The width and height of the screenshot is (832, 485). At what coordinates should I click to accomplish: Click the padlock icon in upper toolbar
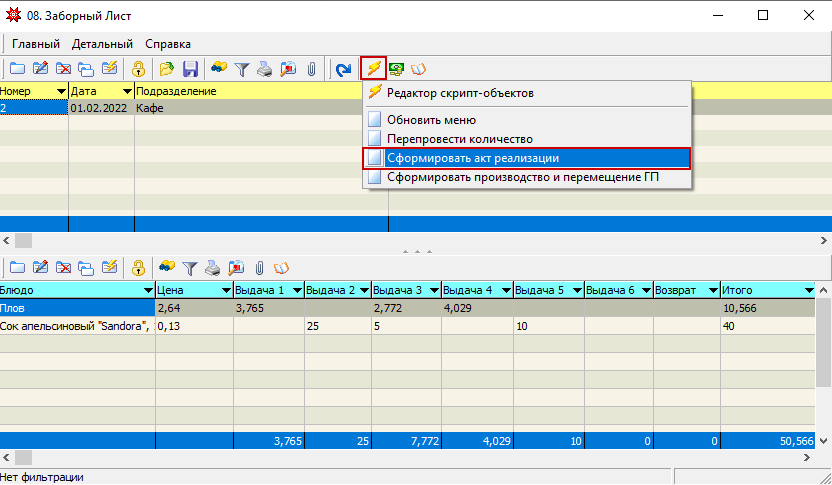click(139, 69)
